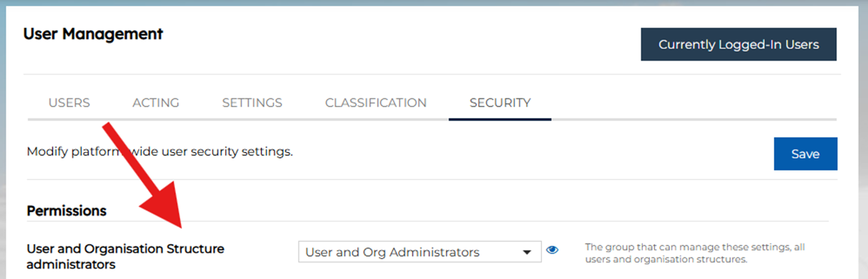Screen dimensions: 868x279
Task: Switch to the USERS tab
Action: (x=69, y=103)
